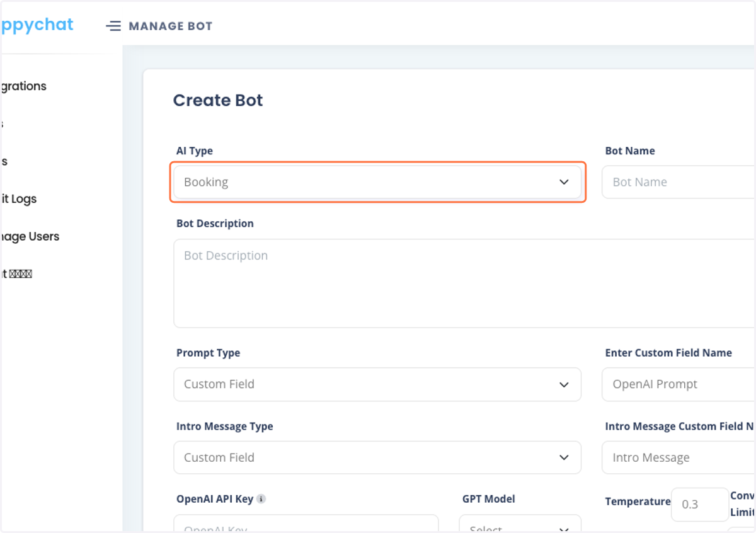Click into the Bot Description textarea
756x533 pixels.
(464, 284)
